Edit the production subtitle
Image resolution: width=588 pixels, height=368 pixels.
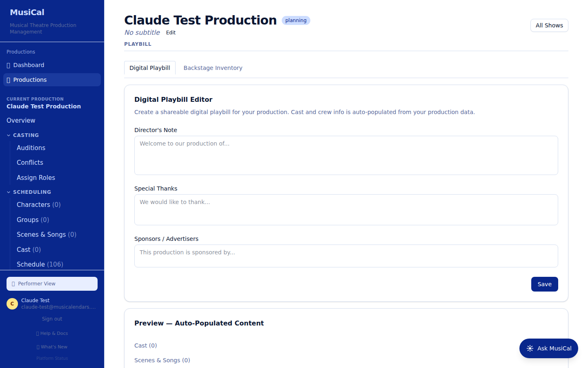[171, 33]
